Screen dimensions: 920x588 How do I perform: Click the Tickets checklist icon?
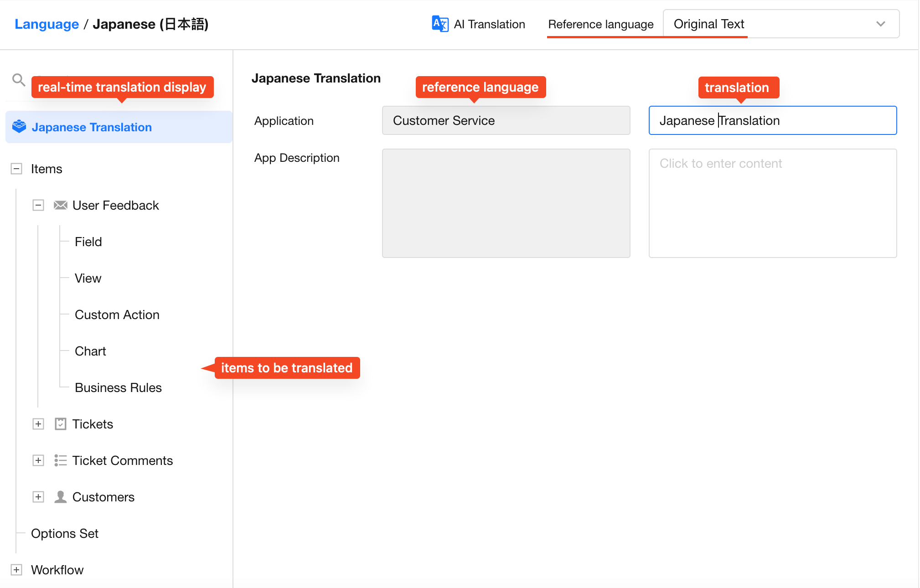pos(61,424)
